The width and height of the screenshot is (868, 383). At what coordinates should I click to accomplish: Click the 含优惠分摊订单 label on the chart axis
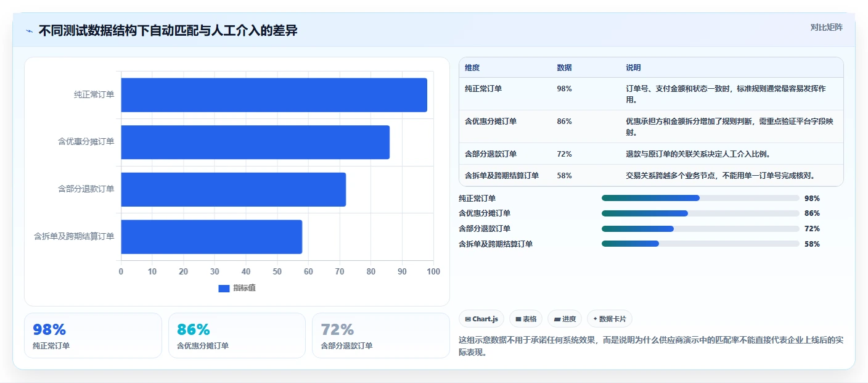click(86, 142)
